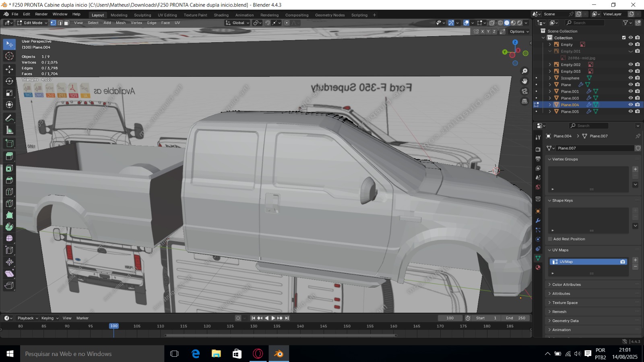Screen dimensions: 644x362
Task: Click the End frame field showing 250
Action: click(516, 318)
